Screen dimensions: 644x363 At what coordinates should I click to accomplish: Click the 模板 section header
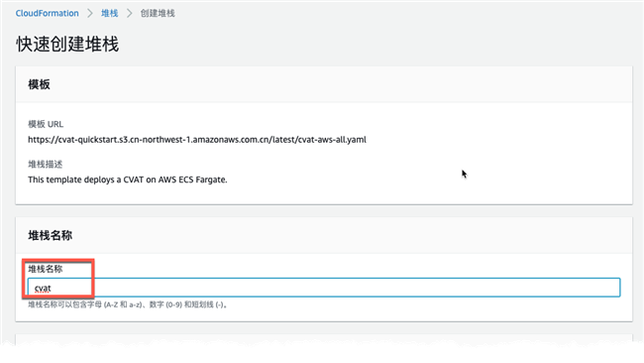click(x=39, y=84)
